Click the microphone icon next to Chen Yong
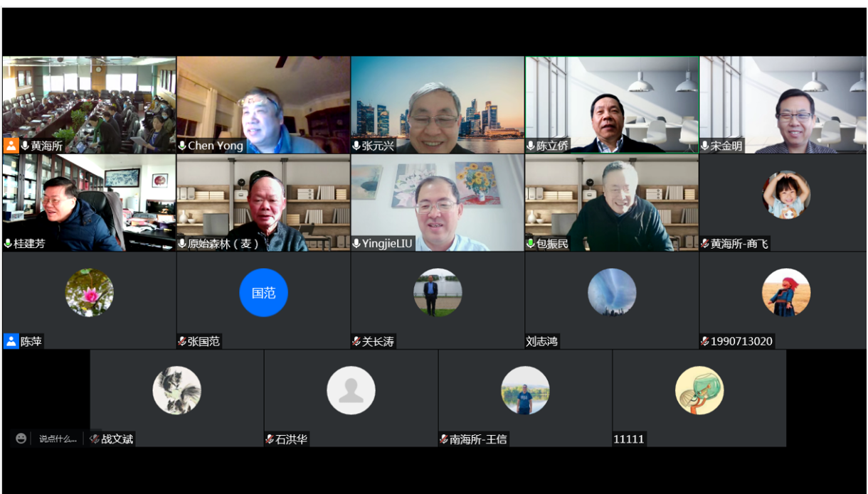 pos(182,146)
